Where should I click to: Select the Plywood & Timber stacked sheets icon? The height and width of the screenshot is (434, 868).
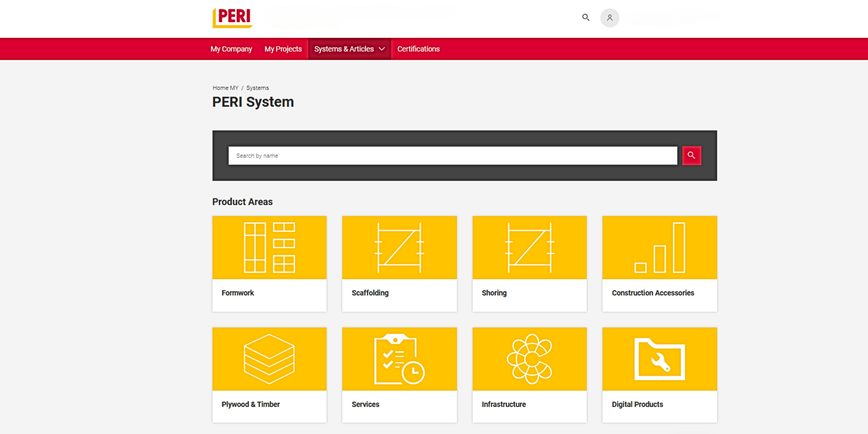click(x=269, y=359)
